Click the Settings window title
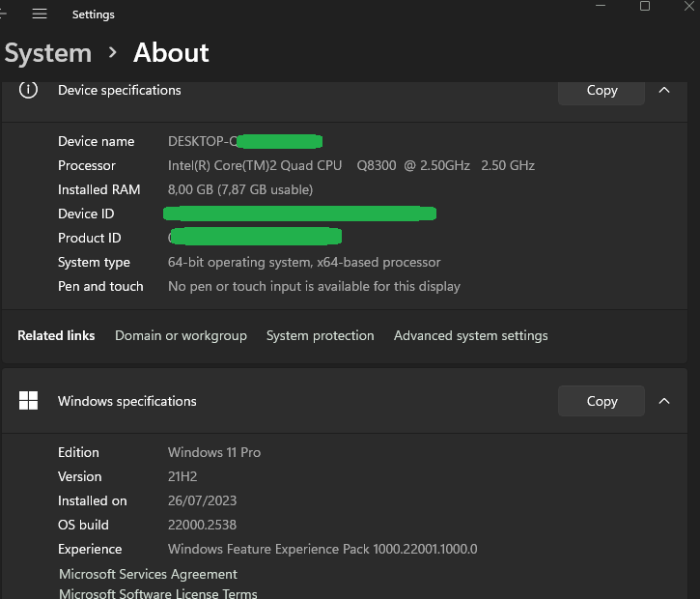 tap(94, 14)
